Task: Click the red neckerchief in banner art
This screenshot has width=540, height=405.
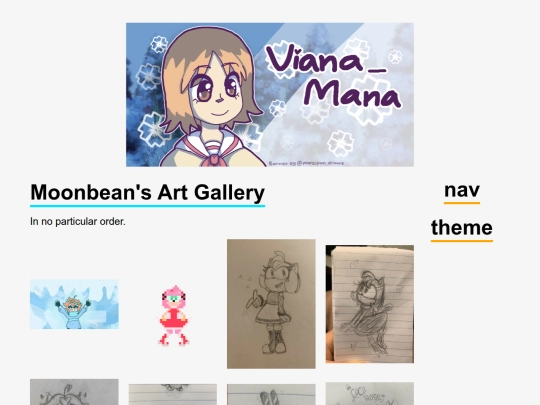Action: [x=214, y=158]
